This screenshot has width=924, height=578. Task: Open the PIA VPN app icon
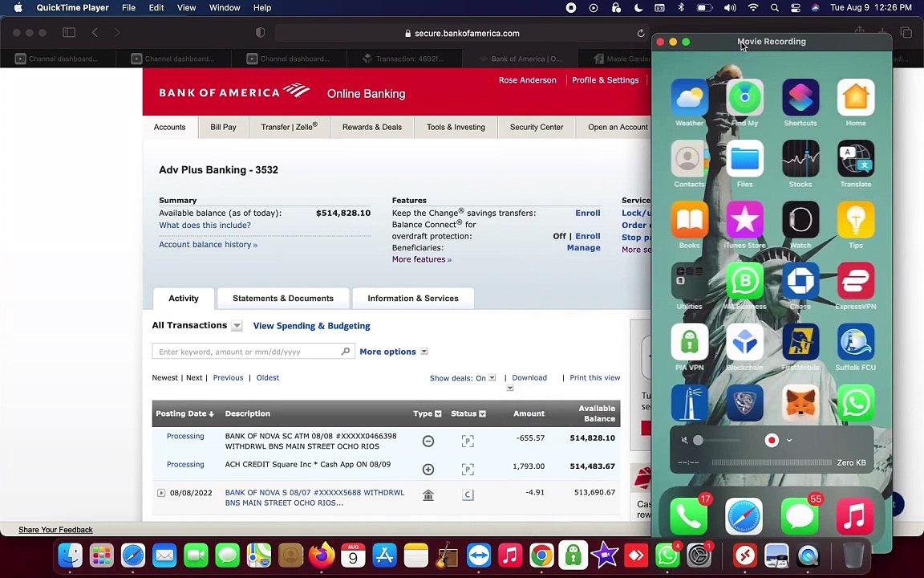click(689, 342)
